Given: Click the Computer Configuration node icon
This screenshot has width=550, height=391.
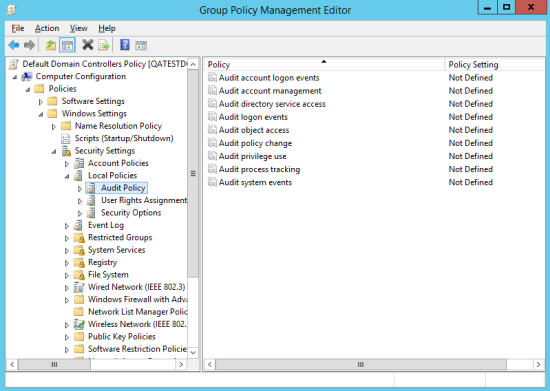Looking at the screenshot, I should tap(27, 76).
